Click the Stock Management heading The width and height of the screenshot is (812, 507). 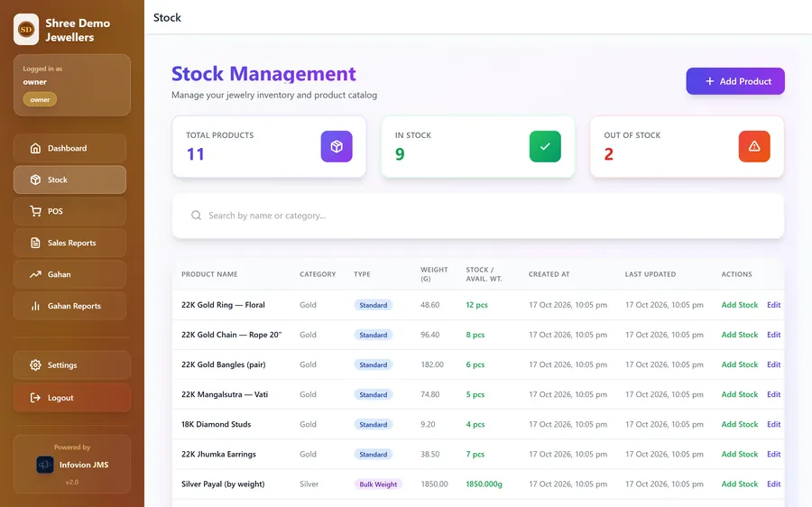pos(263,74)
